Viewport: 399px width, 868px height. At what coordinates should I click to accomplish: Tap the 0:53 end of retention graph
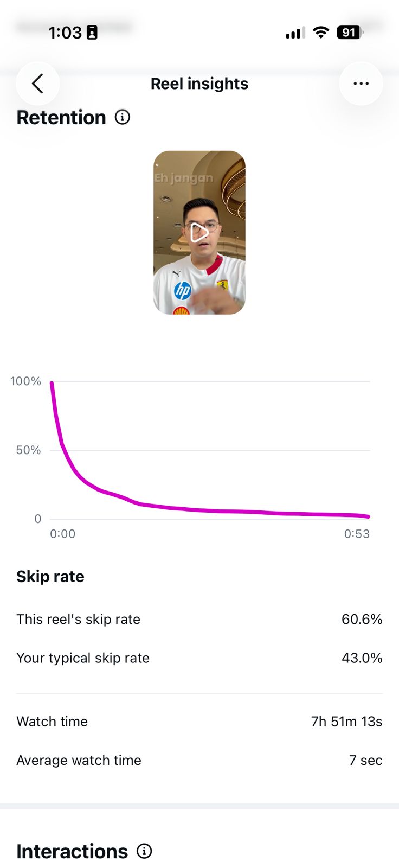pos(357,534)
